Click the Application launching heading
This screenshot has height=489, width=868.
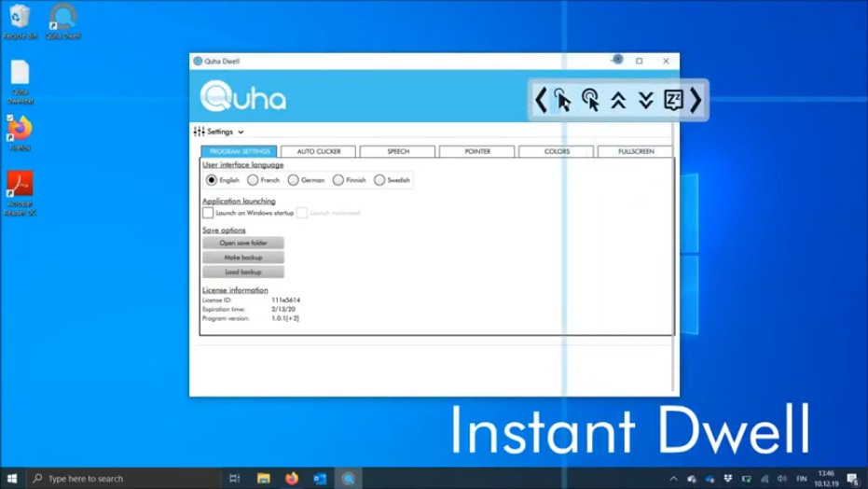[239, 201]
